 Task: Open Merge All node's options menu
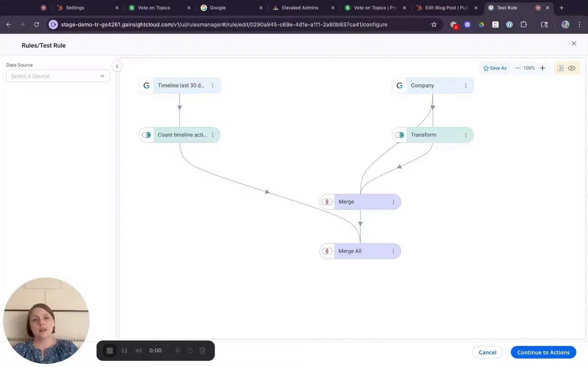(x=393, y=251)
